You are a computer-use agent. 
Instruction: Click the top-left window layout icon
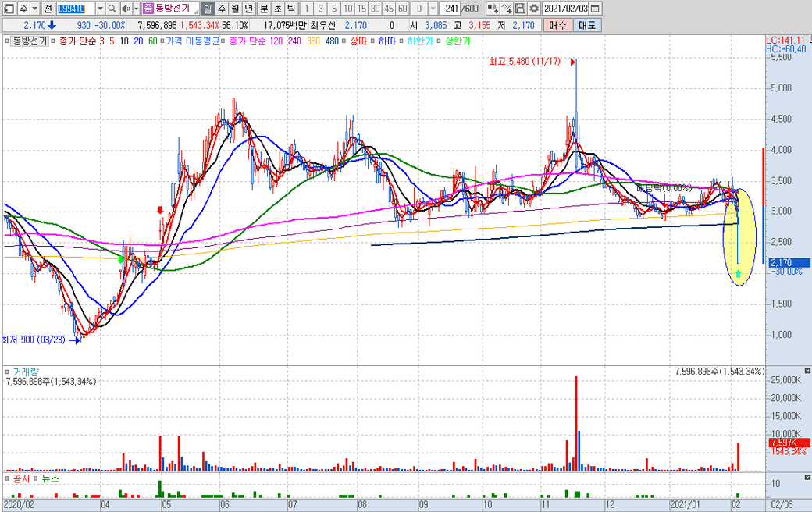[8, 9]
